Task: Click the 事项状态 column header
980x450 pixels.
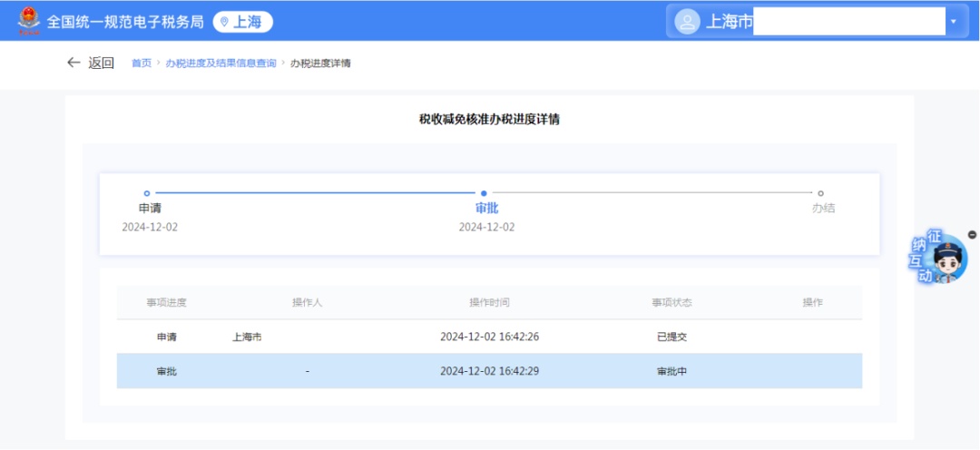Action: [671, 302]
